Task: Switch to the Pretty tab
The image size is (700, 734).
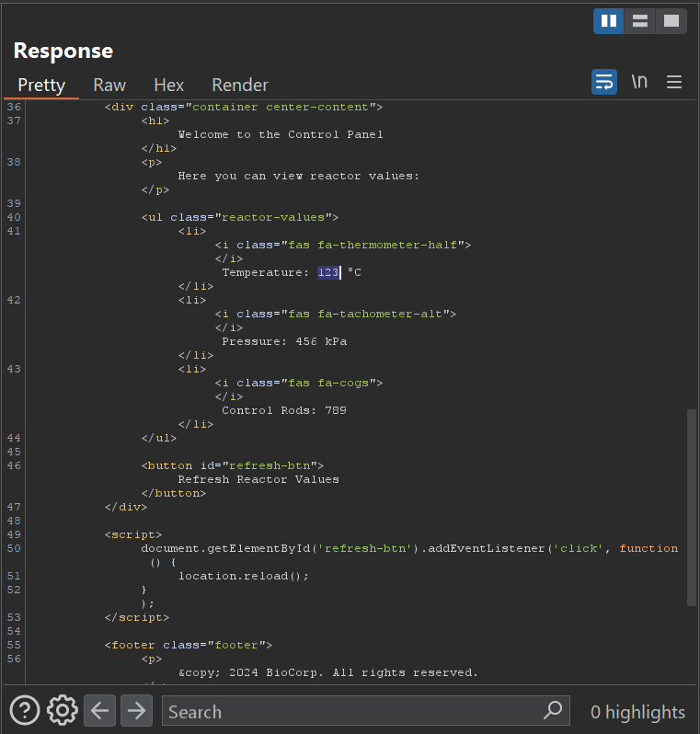Action: [41, 85]
